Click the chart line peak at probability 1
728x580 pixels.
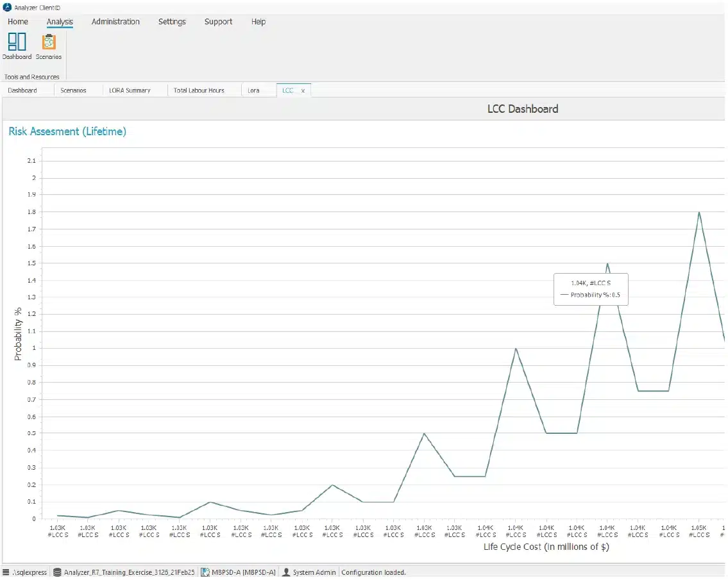pyautogui.click(x=516, y=349)
